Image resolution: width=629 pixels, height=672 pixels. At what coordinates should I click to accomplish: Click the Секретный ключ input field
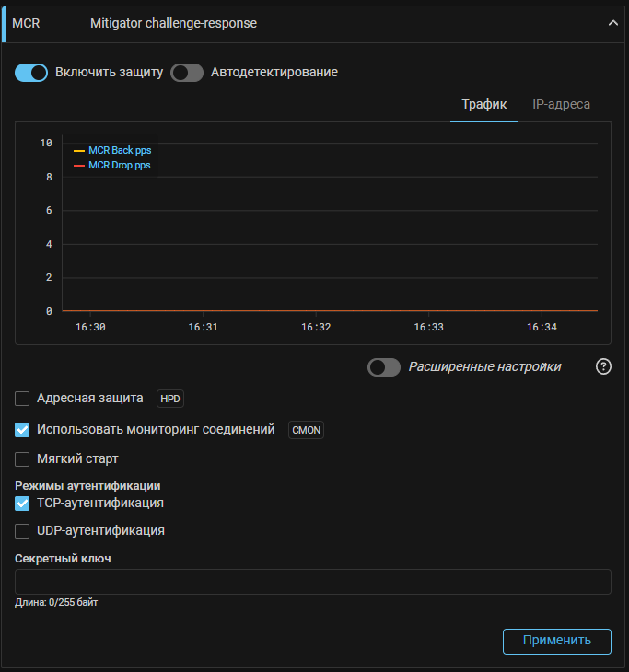pyautogui.click(x=313, y=582)
